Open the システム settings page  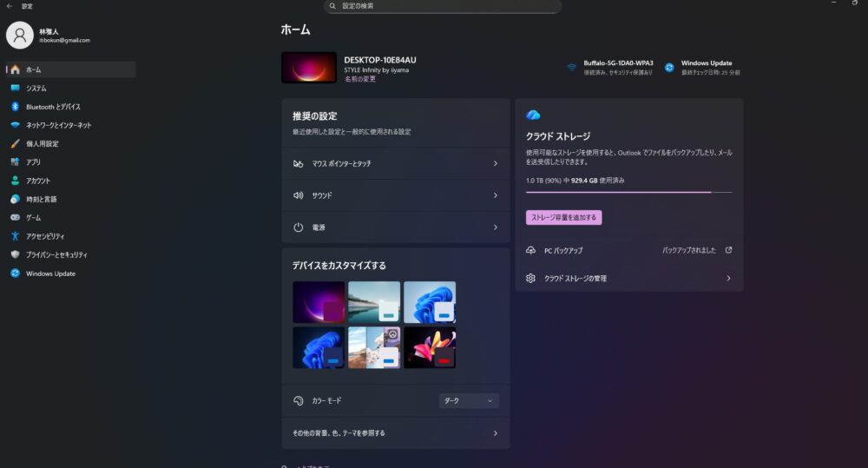tap(36, 89)
